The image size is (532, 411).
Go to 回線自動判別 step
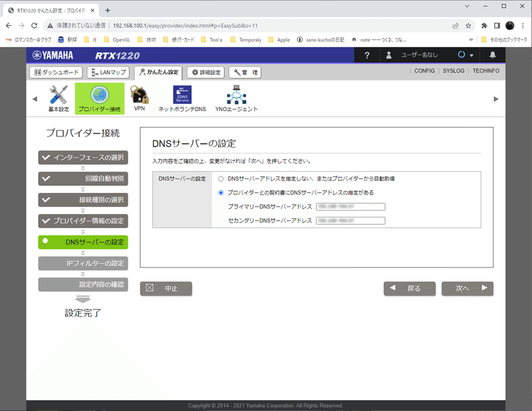[83, 178]
